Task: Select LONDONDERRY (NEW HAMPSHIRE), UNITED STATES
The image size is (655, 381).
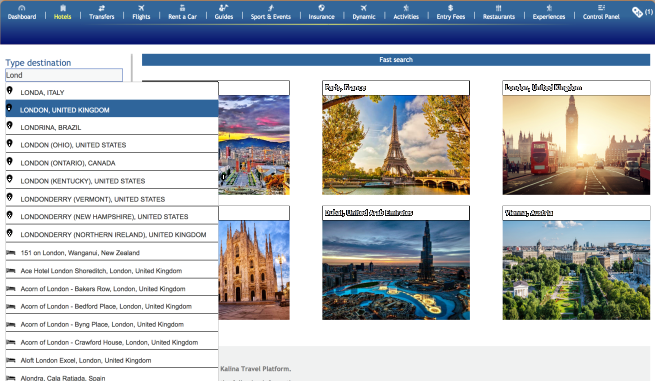Action: point(112,216)
